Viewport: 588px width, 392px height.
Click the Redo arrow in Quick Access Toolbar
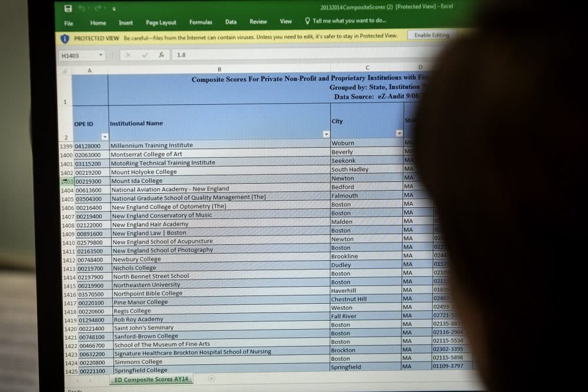coord(98,9)
